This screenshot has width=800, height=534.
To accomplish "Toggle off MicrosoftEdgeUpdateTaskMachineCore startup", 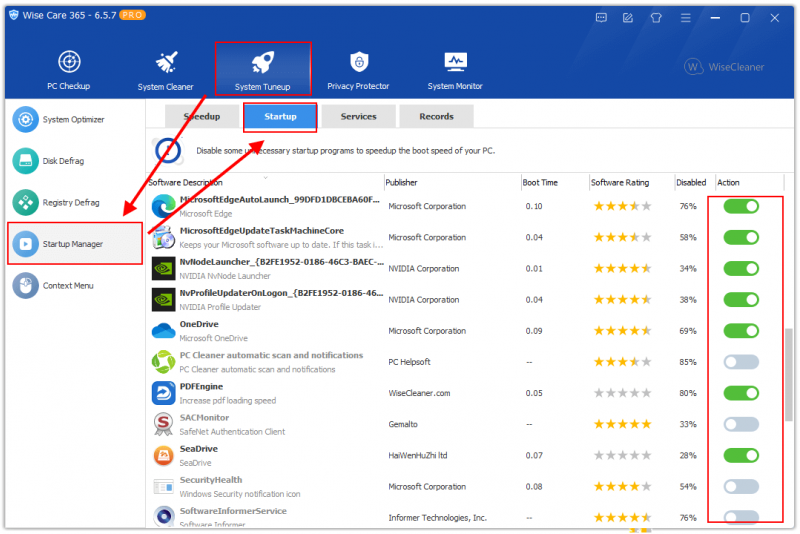I will (x=741, y=237).
